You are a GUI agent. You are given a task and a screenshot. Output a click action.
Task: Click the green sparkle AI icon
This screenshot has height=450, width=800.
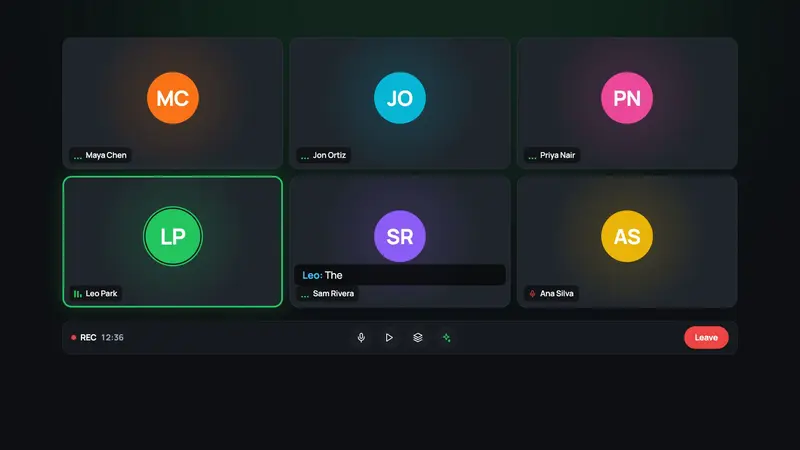tap(446, 338)
